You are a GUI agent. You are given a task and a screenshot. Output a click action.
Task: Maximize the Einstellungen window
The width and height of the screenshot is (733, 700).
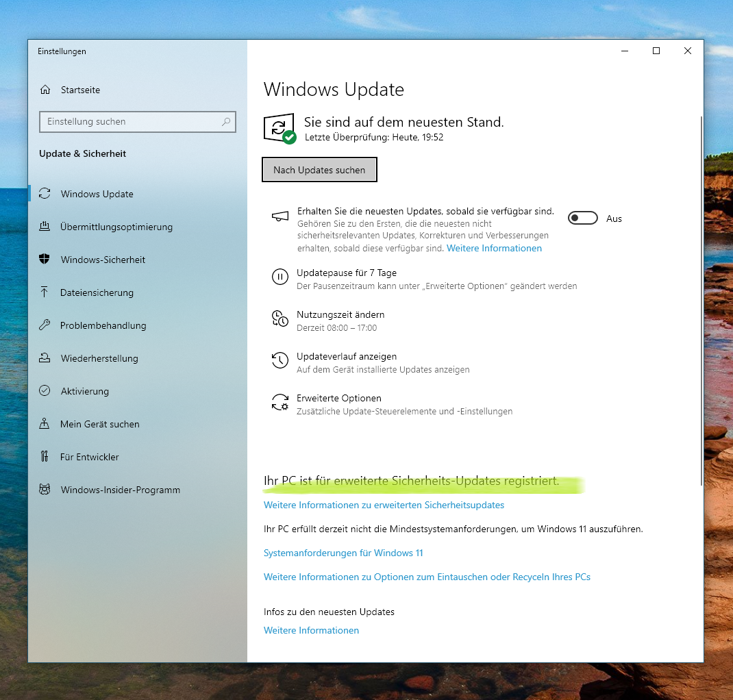click(656, 51)
